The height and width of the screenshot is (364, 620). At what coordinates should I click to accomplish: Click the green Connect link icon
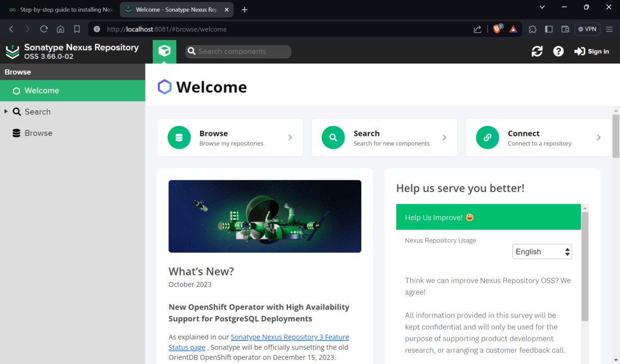488,137
